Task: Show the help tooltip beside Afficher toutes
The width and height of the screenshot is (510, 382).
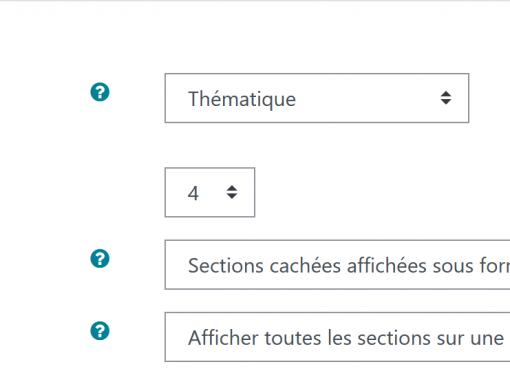Action: [x=100, y=331]
